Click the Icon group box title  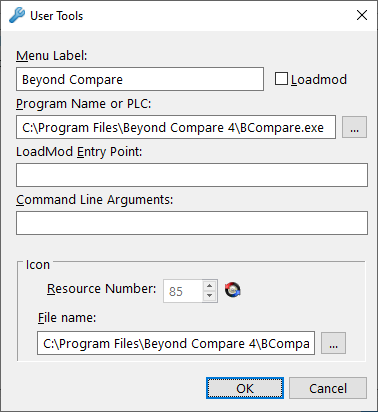38,265
